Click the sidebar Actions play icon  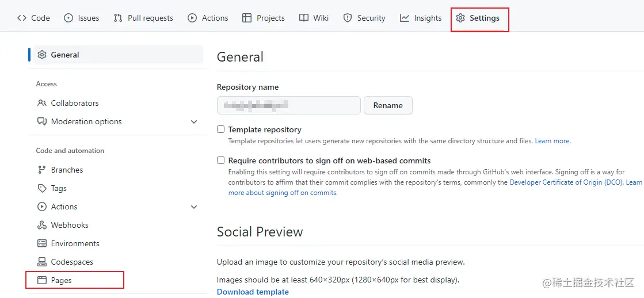[x=42, y=207]
